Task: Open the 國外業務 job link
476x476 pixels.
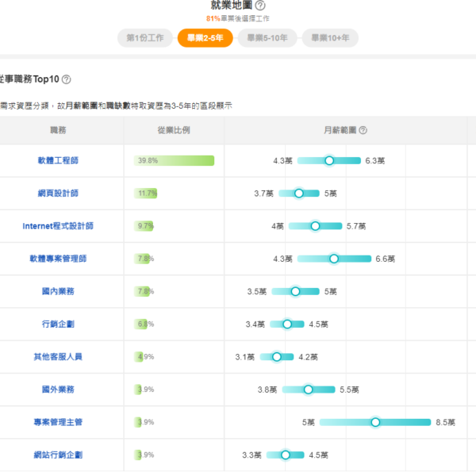Action: point(58,390)
